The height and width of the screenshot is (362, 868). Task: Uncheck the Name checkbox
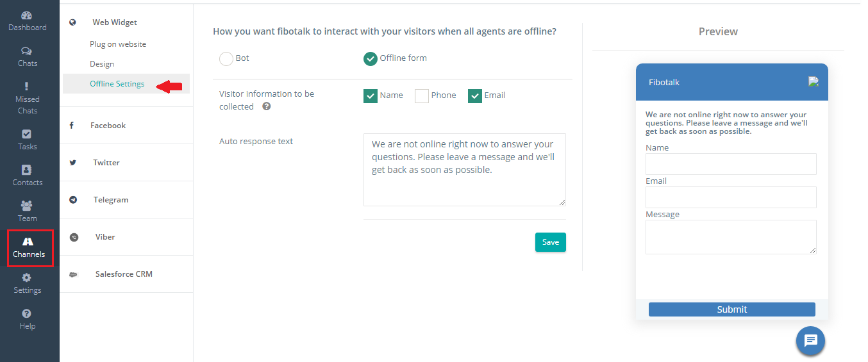pos(371,96)
